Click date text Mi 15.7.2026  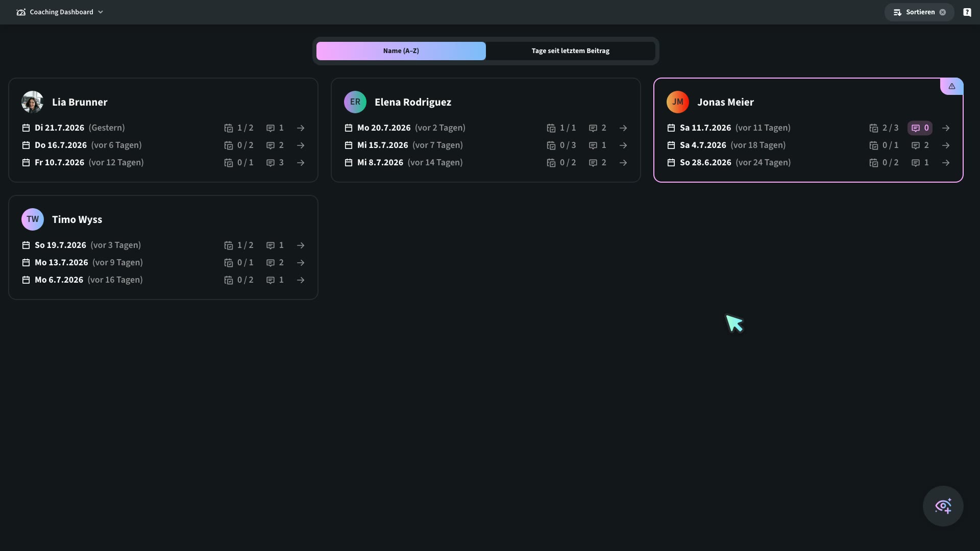point(383,145)
